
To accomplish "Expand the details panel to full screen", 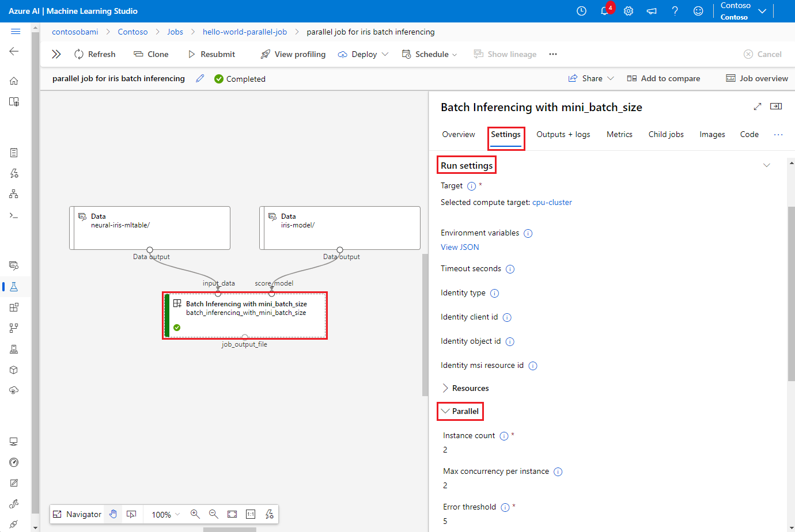I will tap(758, 107).
